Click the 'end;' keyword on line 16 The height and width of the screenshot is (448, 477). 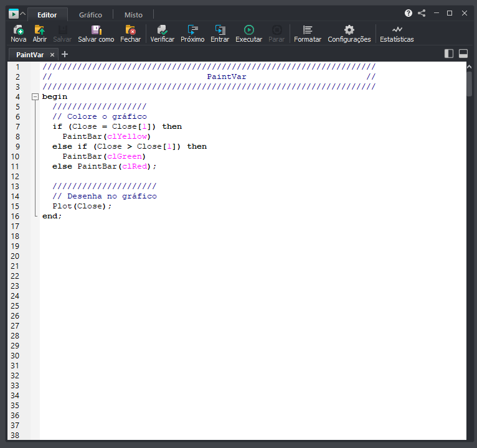pos(52,216)
